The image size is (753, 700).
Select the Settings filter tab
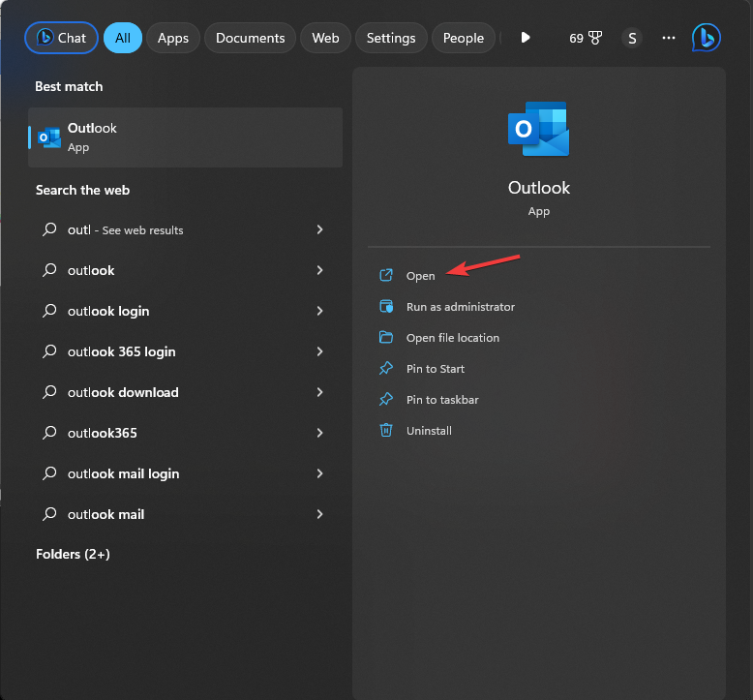391,38
